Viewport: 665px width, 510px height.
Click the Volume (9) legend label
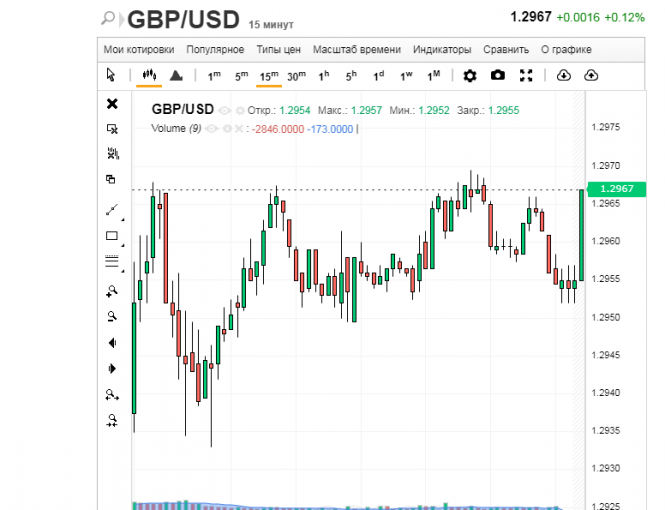176,128
